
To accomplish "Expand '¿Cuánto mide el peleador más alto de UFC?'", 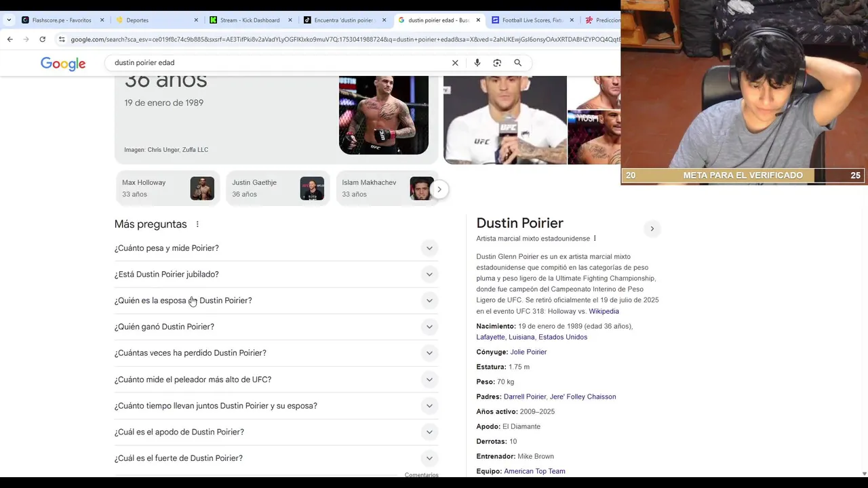I will 276,380.
